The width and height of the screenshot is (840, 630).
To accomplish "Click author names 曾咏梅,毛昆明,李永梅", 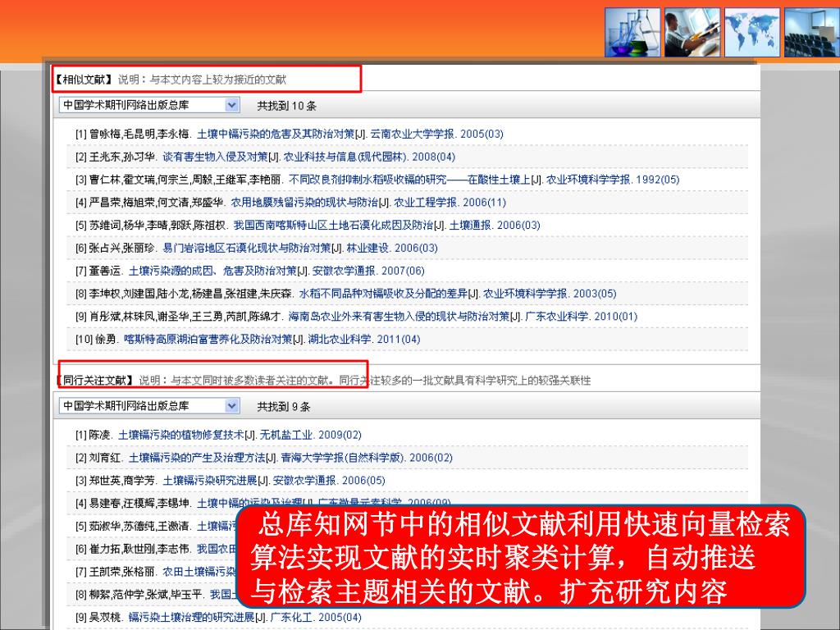I will 139,134.
